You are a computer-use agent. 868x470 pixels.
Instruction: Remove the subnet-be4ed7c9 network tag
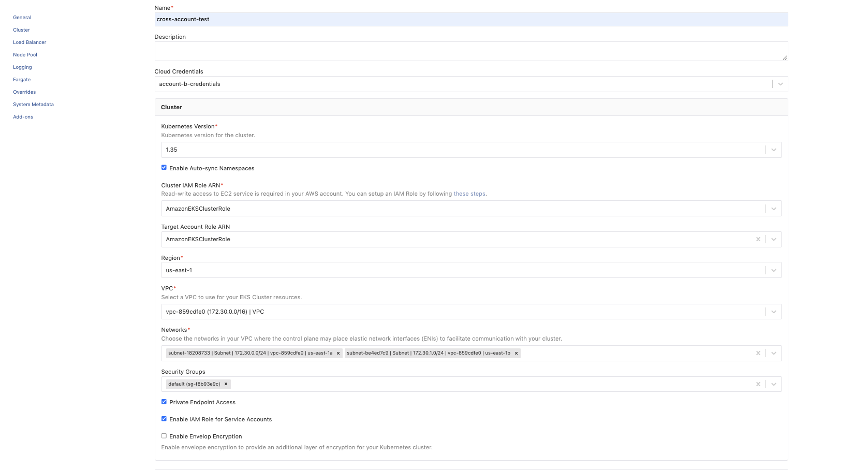point(516,354)
